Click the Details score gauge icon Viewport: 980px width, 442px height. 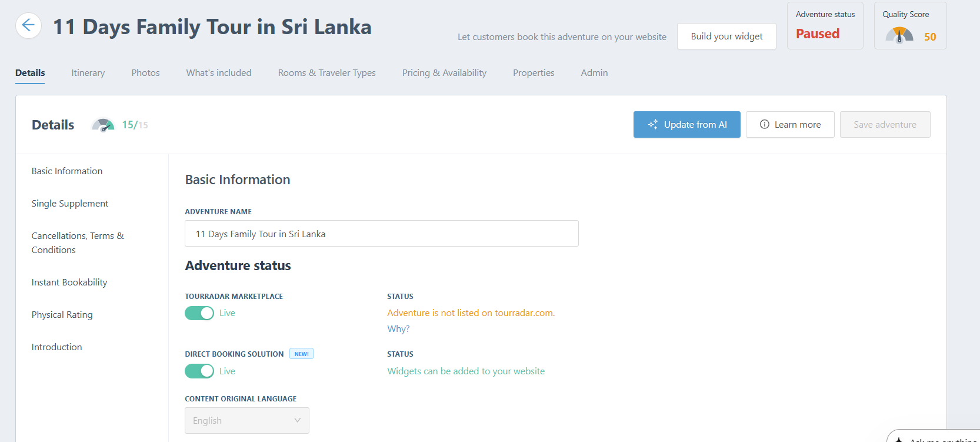coord(103,125)
